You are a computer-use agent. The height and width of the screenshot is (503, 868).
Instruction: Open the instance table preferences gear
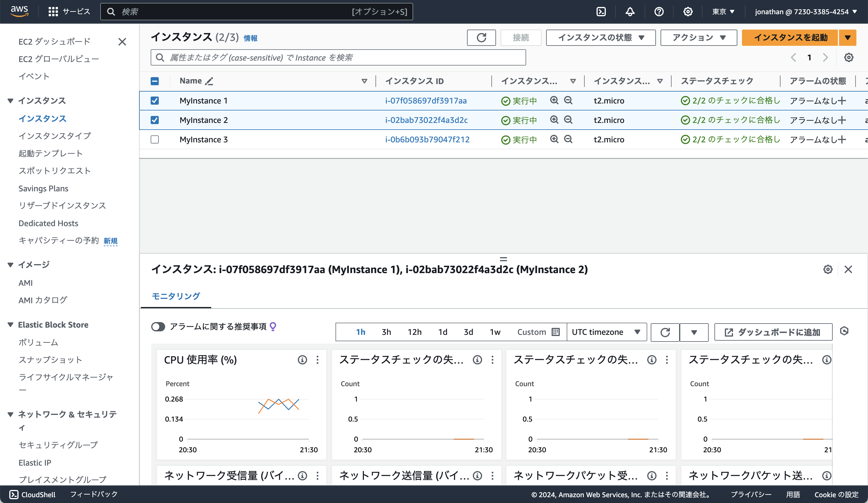click(x=848, y=57)
